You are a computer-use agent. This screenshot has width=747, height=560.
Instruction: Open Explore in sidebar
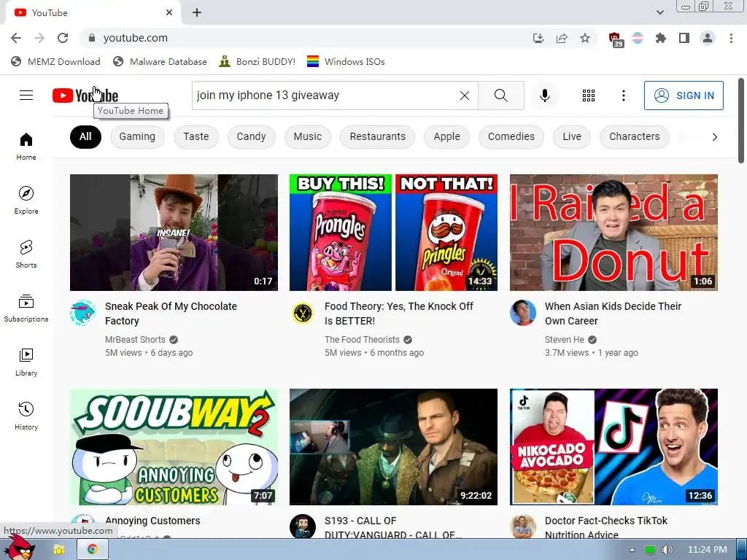click(26, 200)
